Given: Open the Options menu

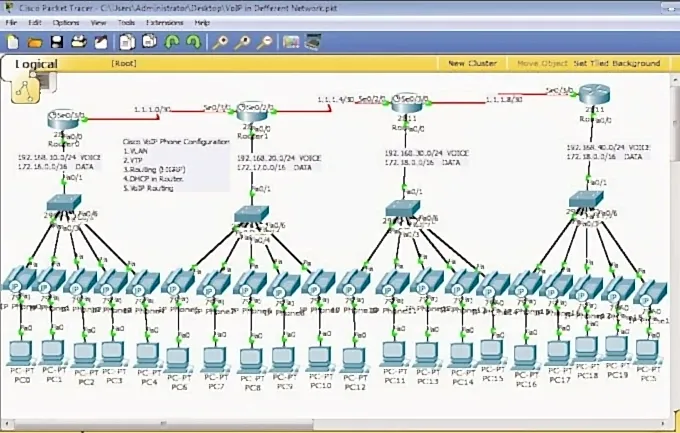Looking at the screenshot, I should tap(66, 23).
